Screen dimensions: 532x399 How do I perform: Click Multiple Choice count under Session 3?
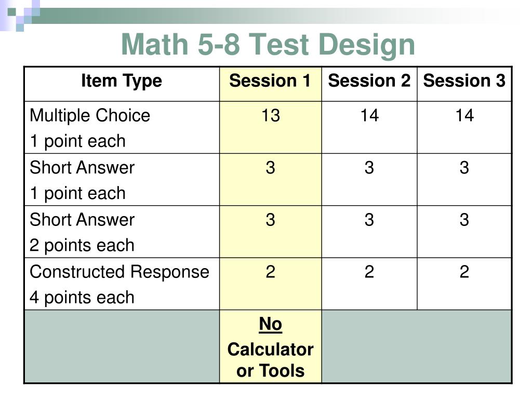pyautogui.click(x=464, y=115)
